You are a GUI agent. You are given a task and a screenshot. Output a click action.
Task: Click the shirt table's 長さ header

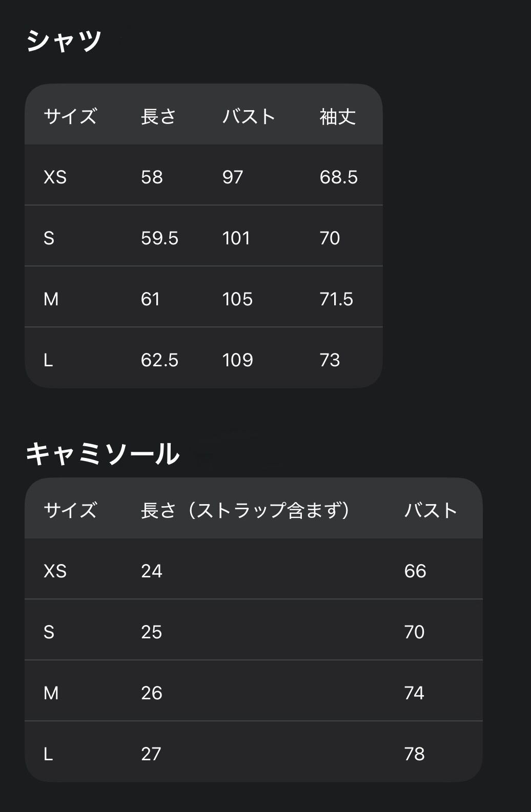click(158, 117)
